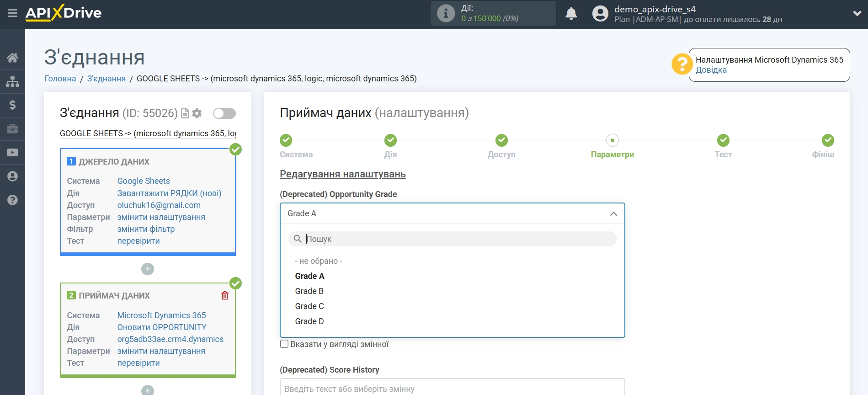The height and width of the screenshot is (395, 868).
Task: Open the billing dollar sidebar icon
Action: [x=12, y=105]
